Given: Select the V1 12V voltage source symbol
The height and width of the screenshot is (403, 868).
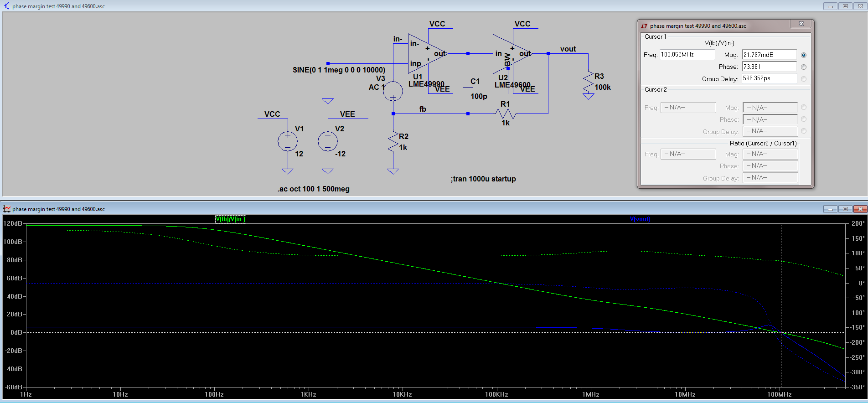Looking at the screenshot, I should point(288,141).
